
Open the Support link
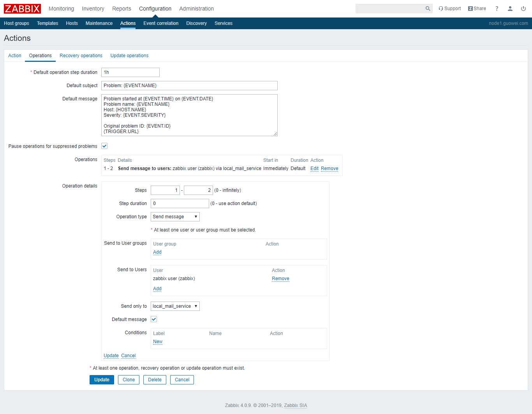449,9
